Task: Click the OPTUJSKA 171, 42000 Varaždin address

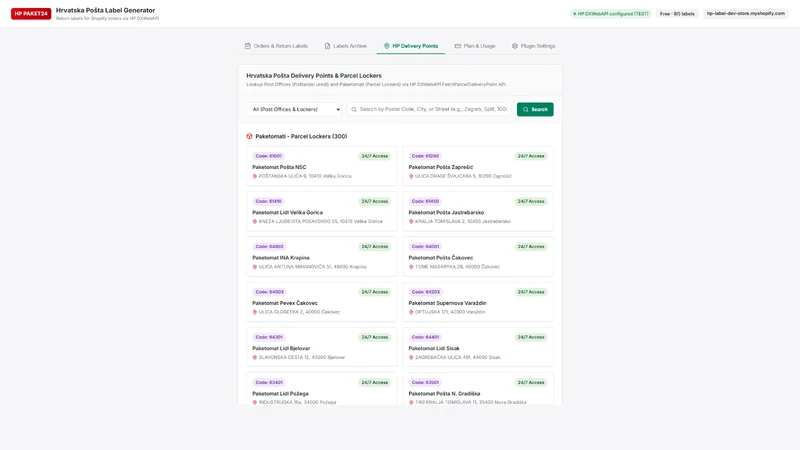Action: pyautogui.click(x=450, y=312)
